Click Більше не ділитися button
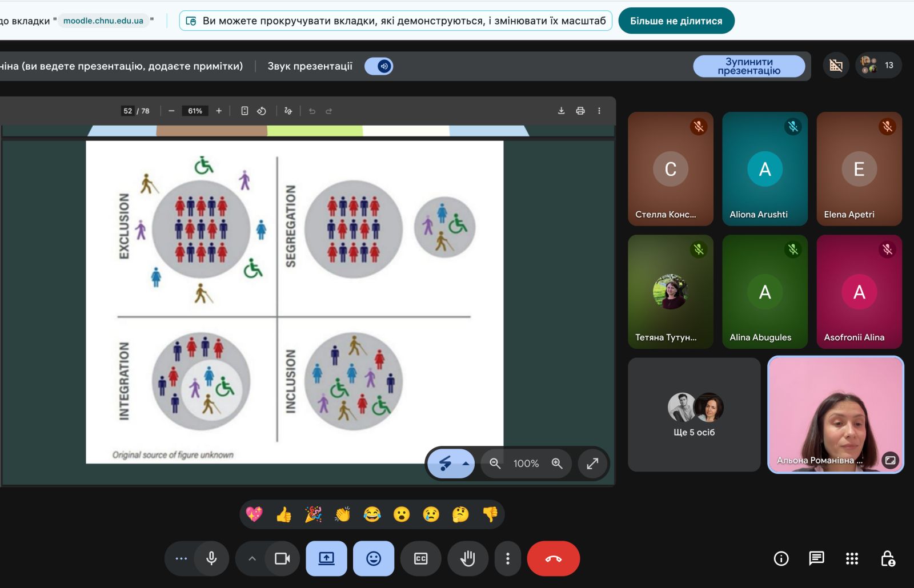This screenshot has height=588, width=914. click(676, 21)
